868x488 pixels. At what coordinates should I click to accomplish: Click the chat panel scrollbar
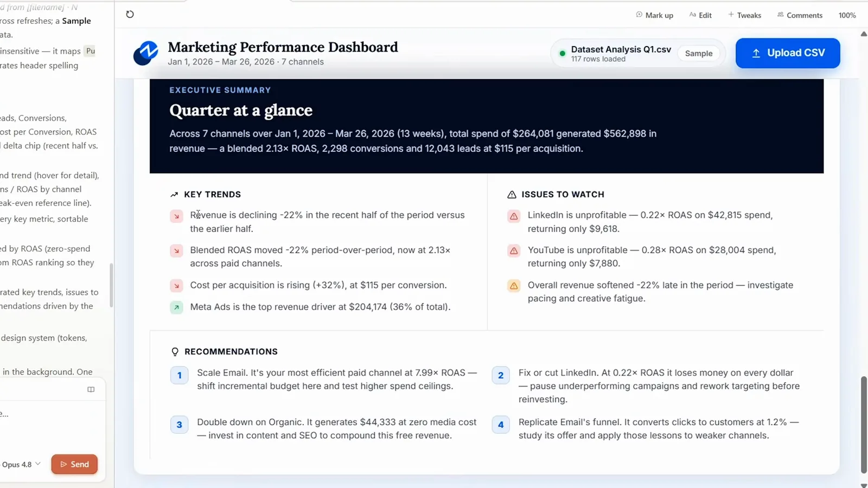tap(111, 285)
